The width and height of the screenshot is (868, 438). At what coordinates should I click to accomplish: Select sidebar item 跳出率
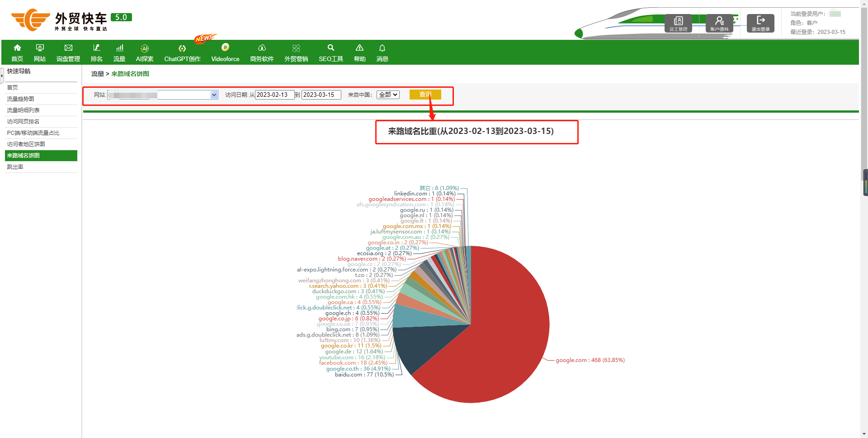point(41,167)
